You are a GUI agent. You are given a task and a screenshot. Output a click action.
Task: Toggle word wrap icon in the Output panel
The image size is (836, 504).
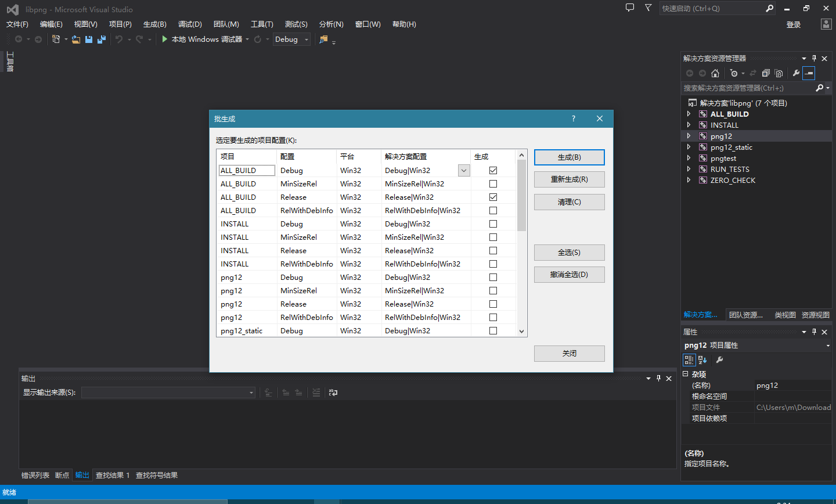tap(333, 393)
